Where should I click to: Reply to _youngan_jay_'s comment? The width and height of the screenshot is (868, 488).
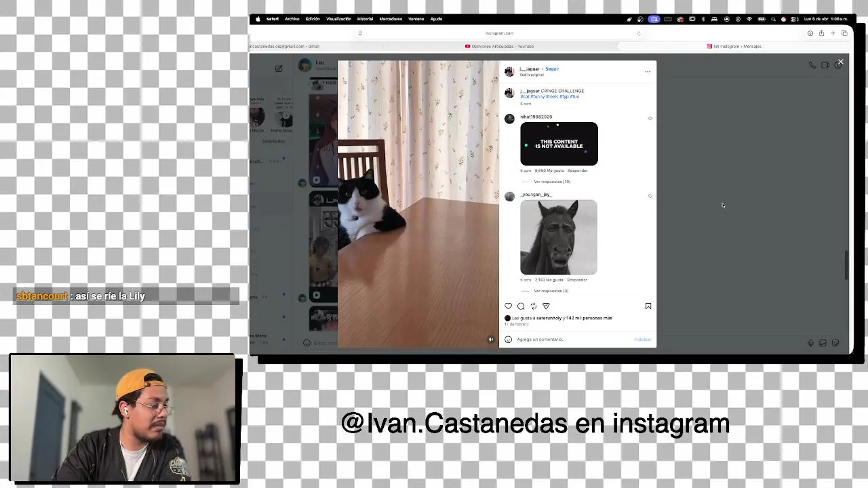point(577,280)
